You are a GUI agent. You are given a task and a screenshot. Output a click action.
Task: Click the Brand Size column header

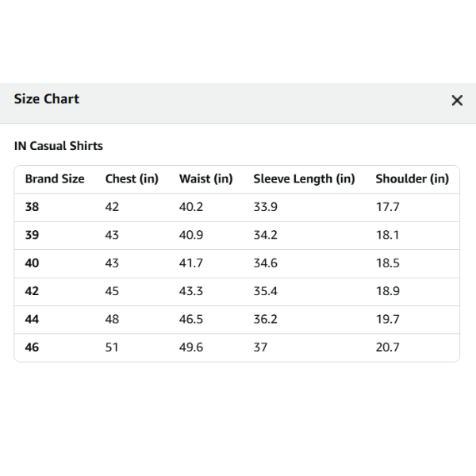pos(55,179)
